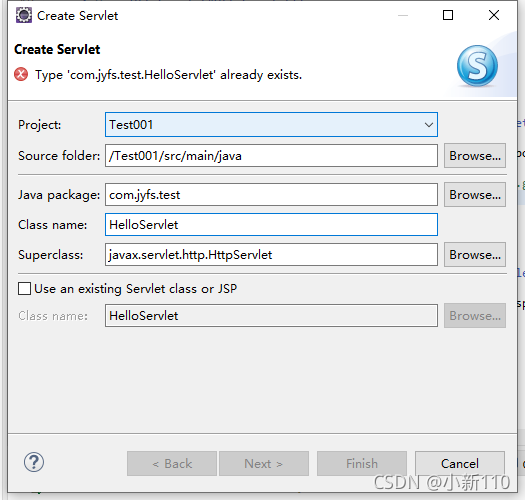Open the Project dropdown showing Test001

point(271,125)
